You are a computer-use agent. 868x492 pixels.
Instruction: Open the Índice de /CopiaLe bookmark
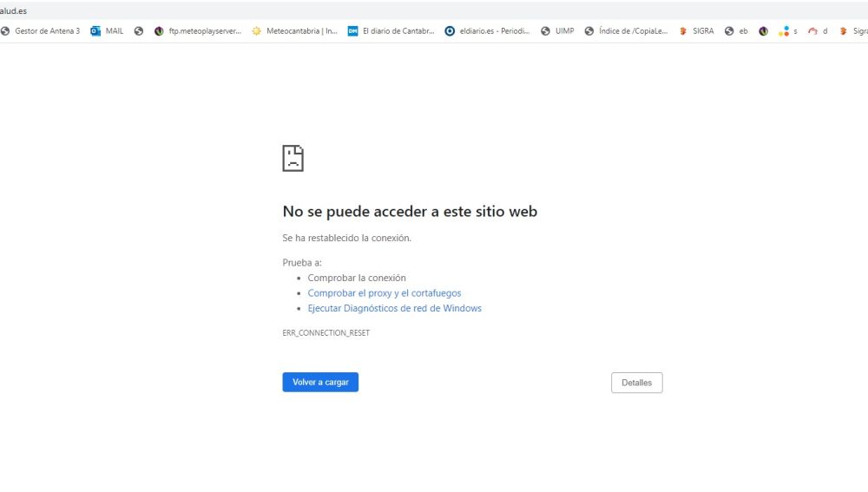(627, 31)
